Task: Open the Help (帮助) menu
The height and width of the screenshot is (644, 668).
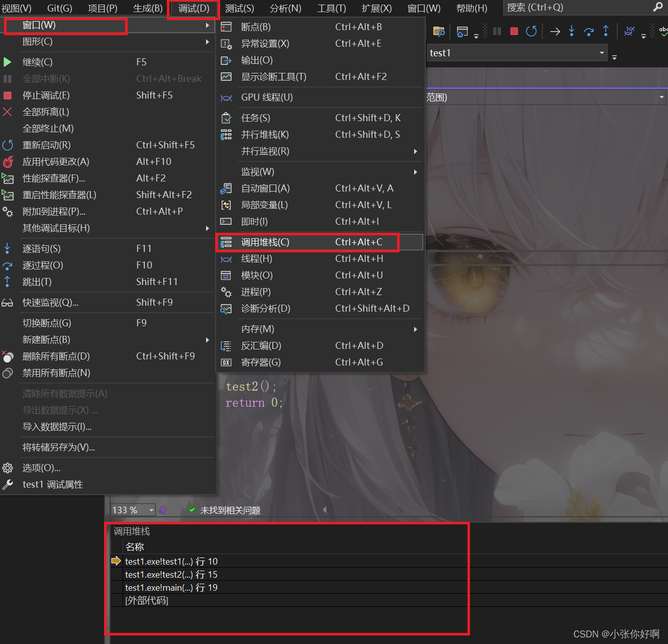Action: (x=471, y=9)
